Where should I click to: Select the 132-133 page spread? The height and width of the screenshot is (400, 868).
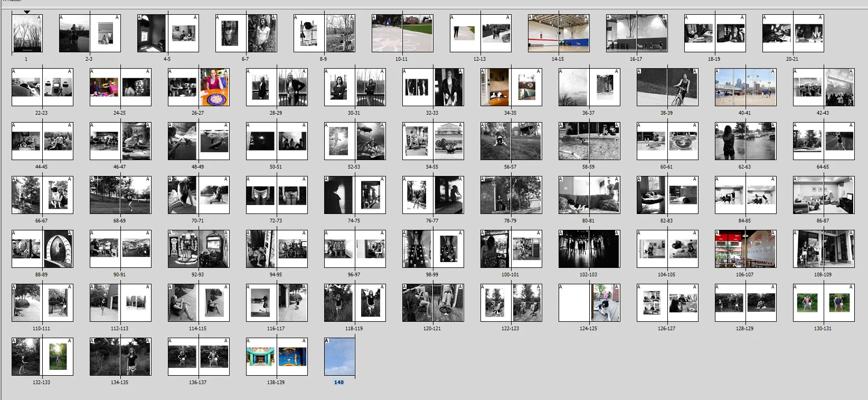(42, 357)
